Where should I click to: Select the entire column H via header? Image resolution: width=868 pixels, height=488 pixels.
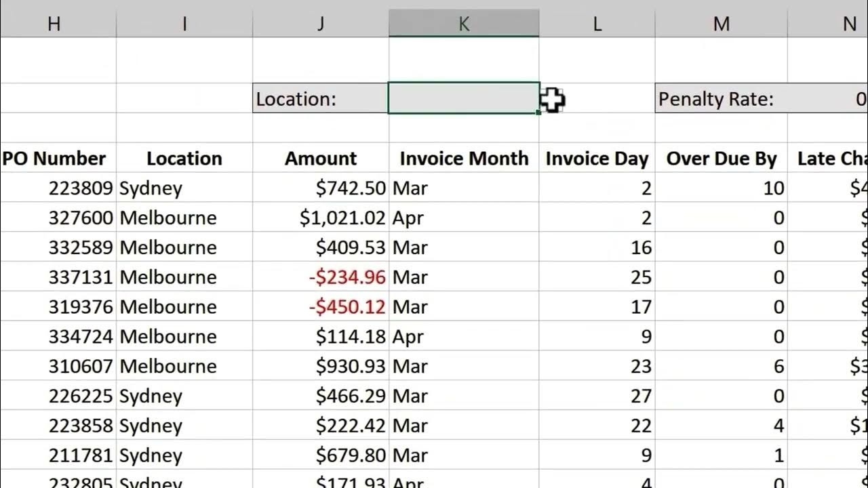pos(54,24)
